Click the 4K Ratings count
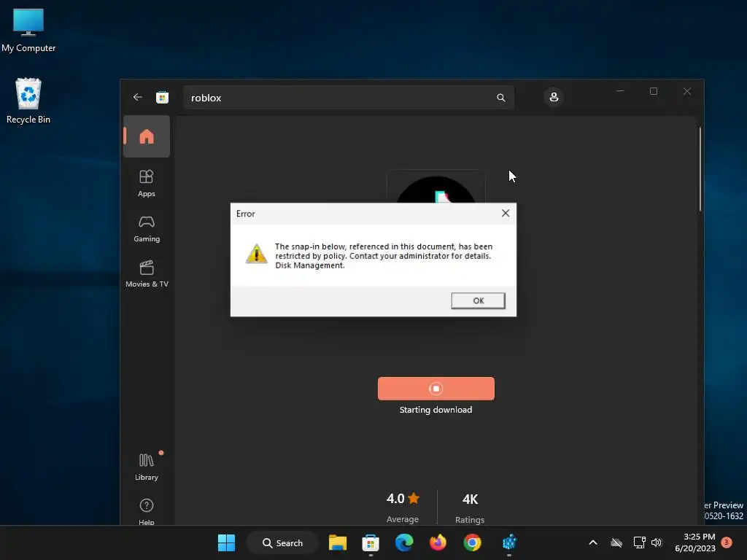 (470, 507)
